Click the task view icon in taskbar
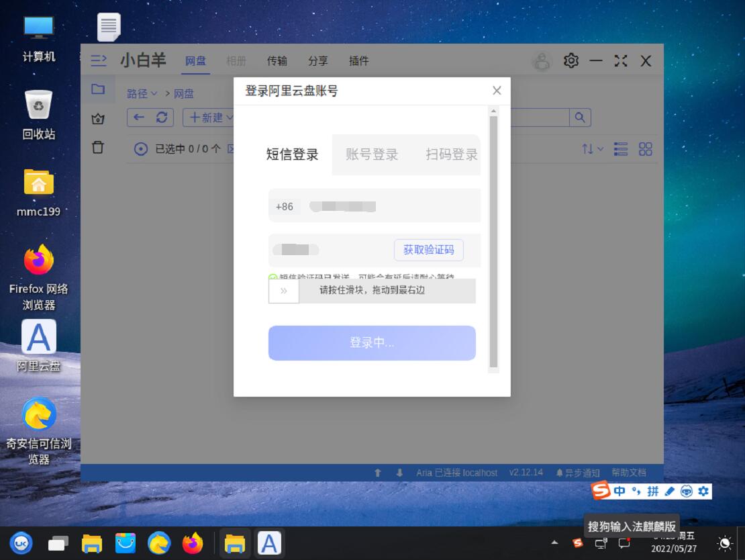745x560 pixels. [x=58, y=543]
